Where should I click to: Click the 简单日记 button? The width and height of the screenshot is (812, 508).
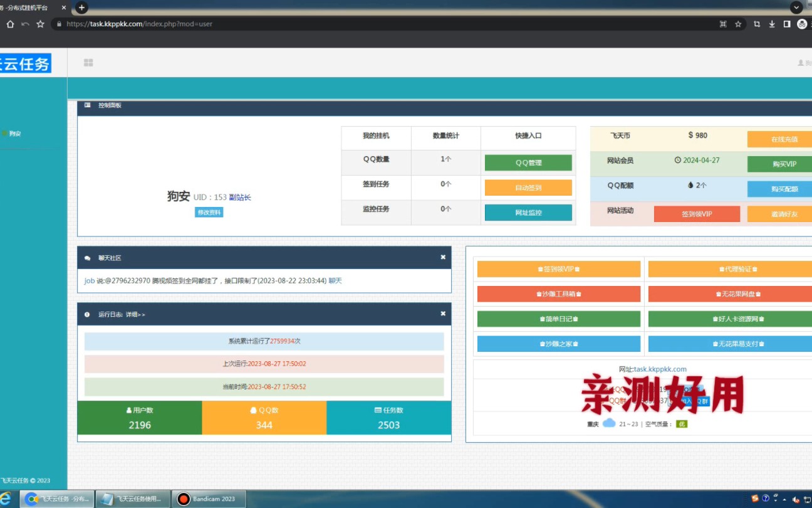[x=559, y=319]
